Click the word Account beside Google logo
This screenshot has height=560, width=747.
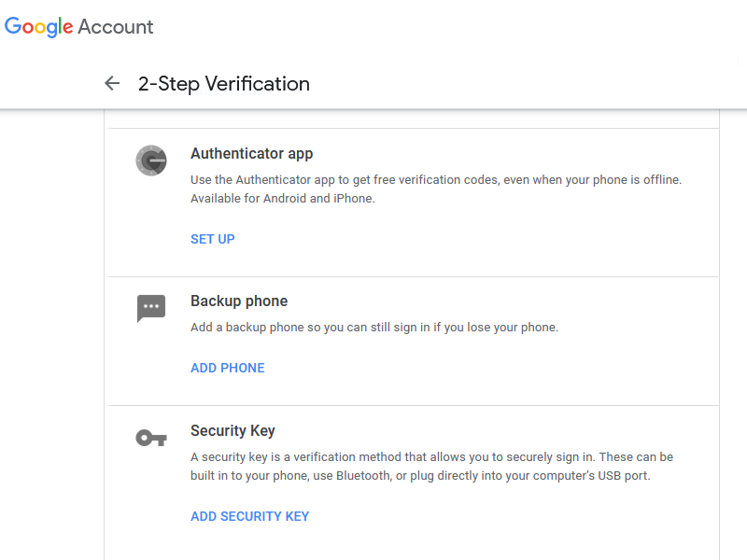(116, 27)
